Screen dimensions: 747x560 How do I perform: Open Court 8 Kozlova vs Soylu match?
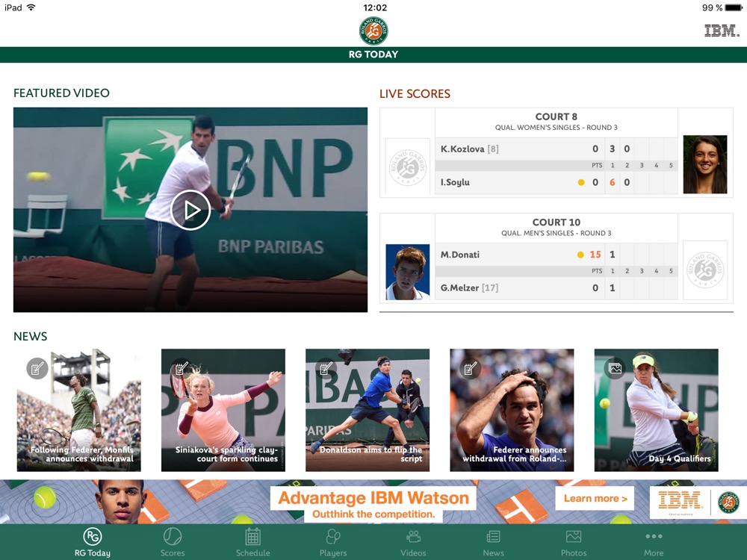[556, 153]
